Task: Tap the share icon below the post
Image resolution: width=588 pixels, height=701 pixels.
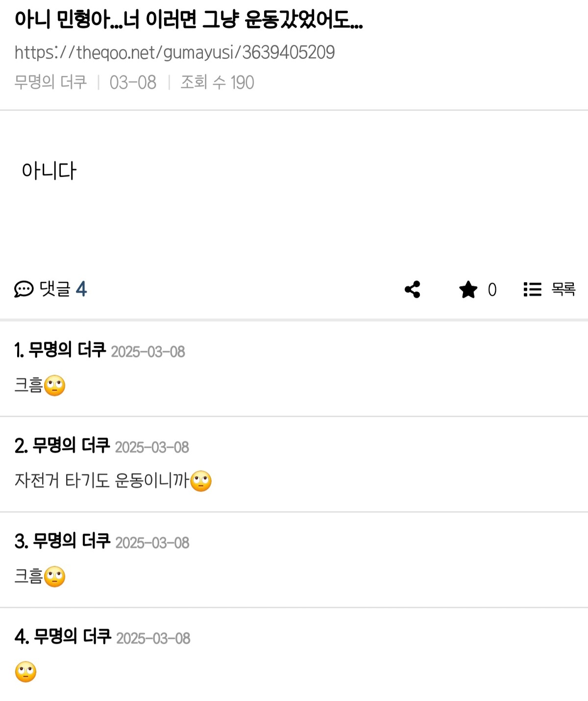Action: coord(413,290)
